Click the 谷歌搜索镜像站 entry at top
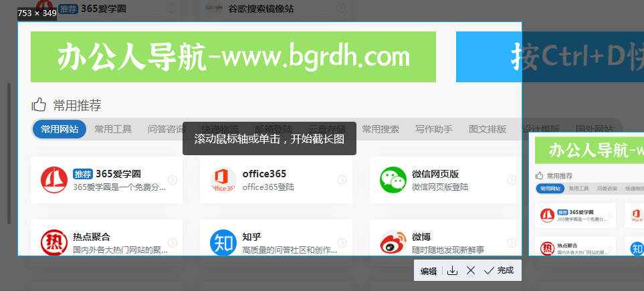This screenshot has width=644, height=291. (x=261, y=8)
